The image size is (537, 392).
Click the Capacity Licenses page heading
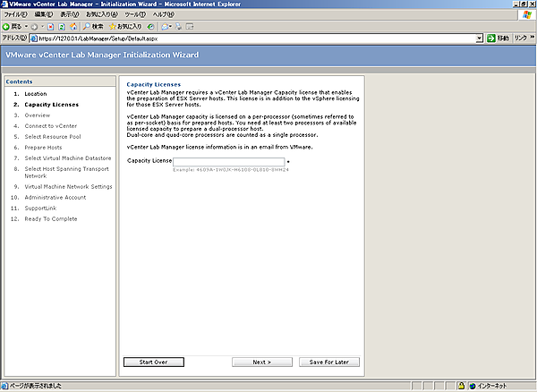(x=154, y=84)
